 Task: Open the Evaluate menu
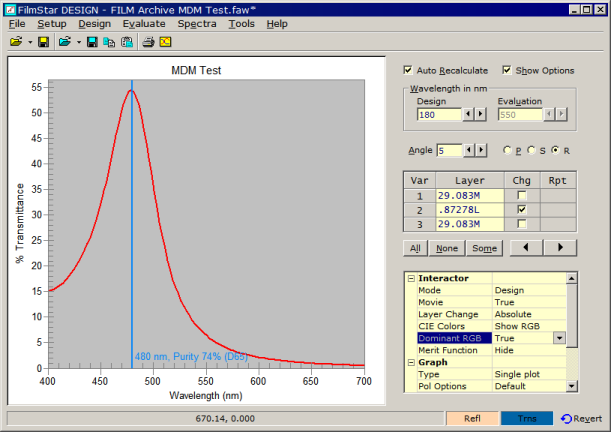[144, 24]
